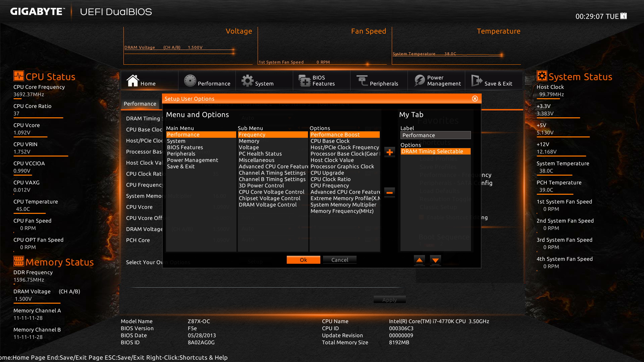
Task: Select Processor Graphics Clock option
Action: 344,167
